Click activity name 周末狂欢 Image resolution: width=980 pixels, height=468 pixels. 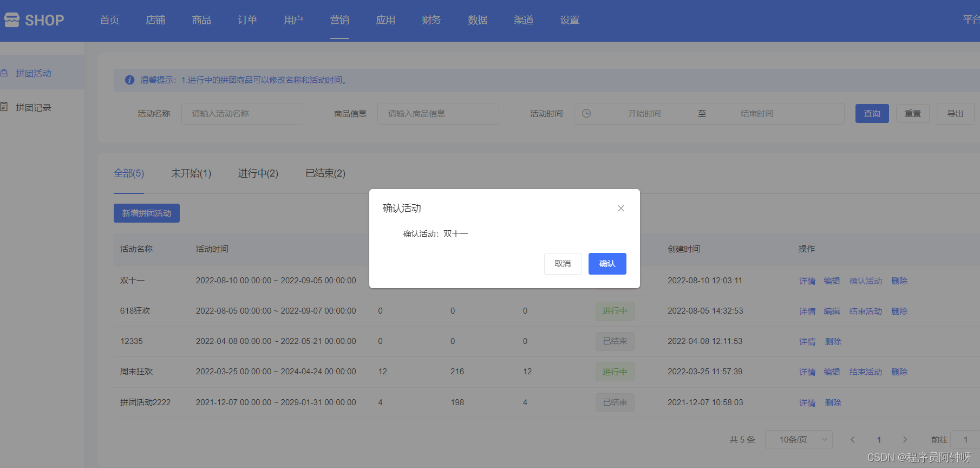pyautogui.click(x=136, y=372)
